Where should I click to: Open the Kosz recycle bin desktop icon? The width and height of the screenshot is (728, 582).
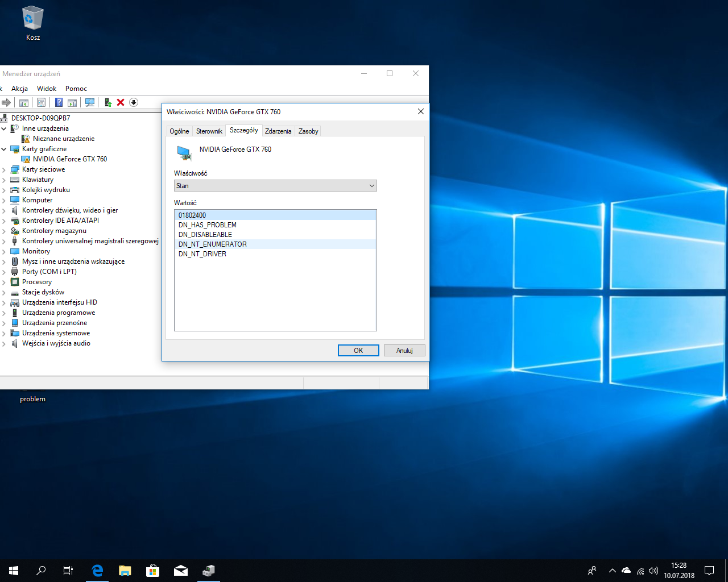pos(33,23)
